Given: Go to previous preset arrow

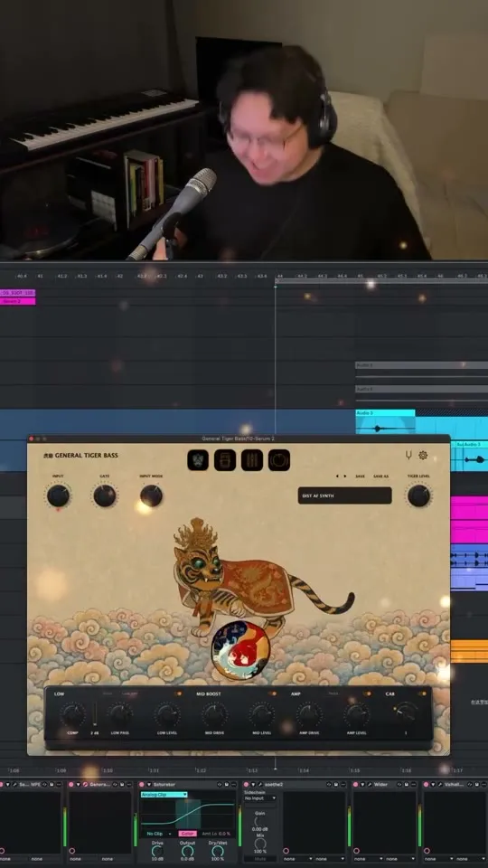Looking at the screenshot, I should click(x=337, y=476).
